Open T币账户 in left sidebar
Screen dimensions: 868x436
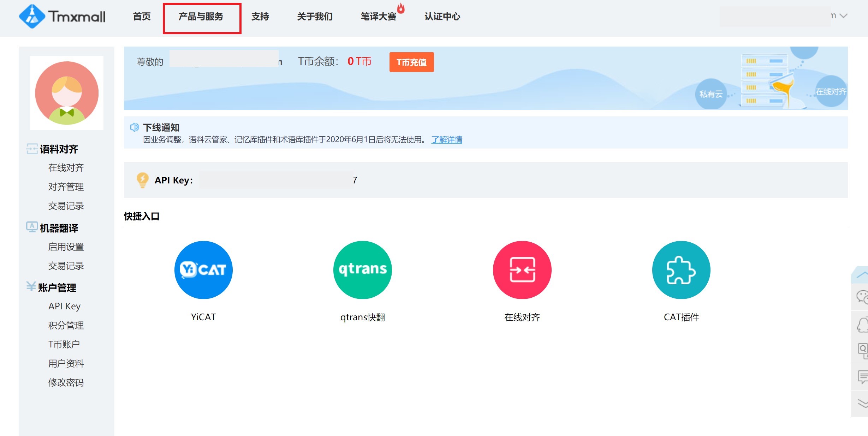pos(64,344)
